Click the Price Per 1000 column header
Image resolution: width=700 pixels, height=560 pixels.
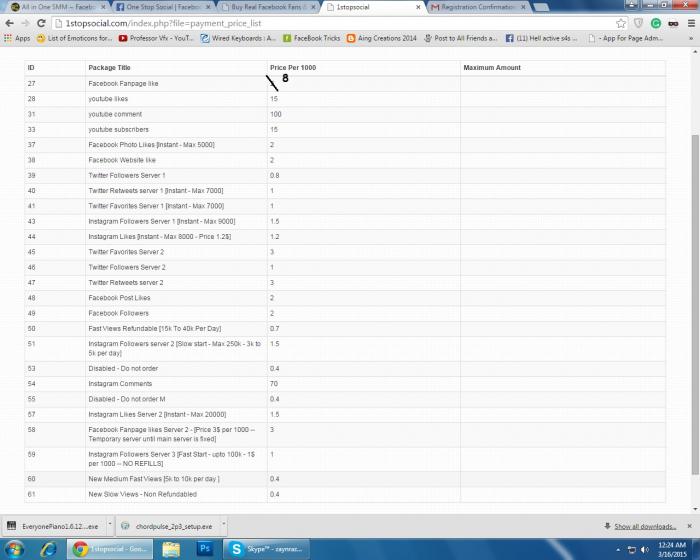pyautogui.click(x=293, y=68)
